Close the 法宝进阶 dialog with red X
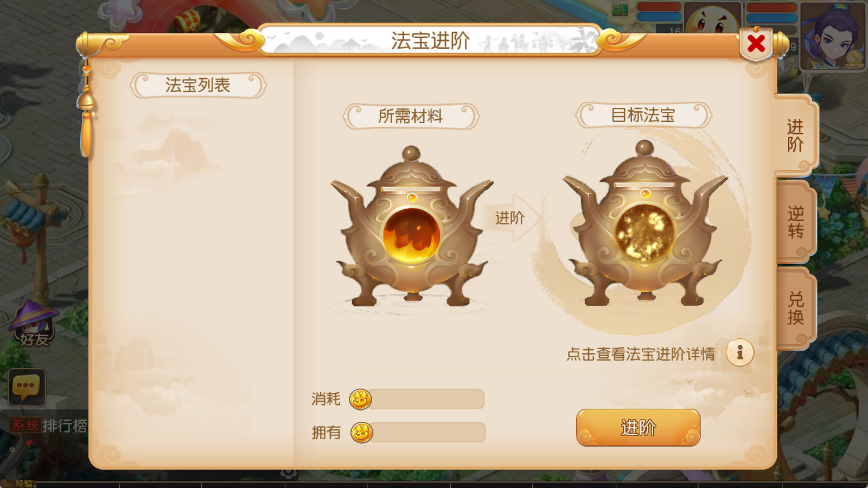 [x=756, y=43]
